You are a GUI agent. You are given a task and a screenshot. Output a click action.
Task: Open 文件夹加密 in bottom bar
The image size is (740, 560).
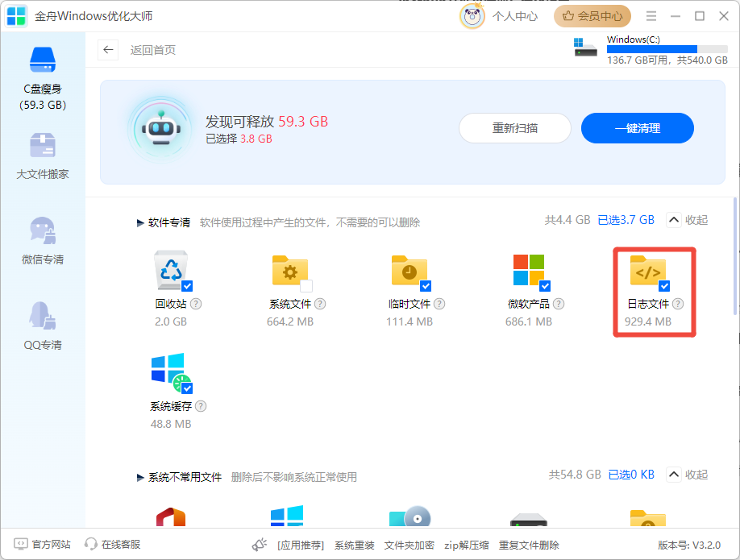coord(409,545)
